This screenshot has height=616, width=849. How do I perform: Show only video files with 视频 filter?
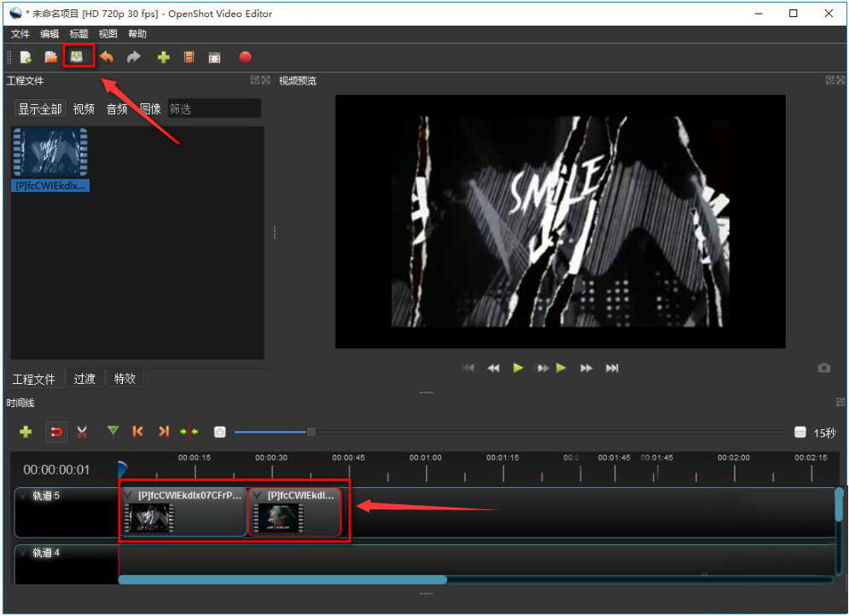(x=84, y=109)
